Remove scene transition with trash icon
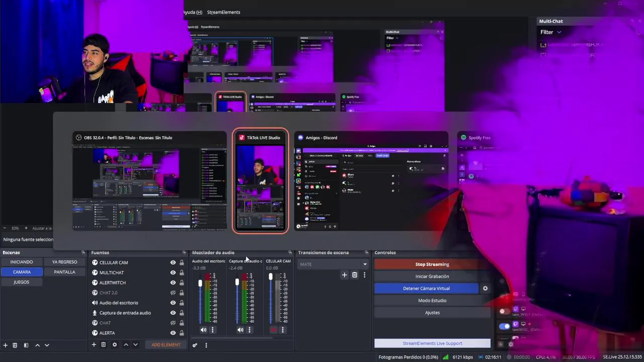This screenshot has height=362, width=644. coord(355,275)
